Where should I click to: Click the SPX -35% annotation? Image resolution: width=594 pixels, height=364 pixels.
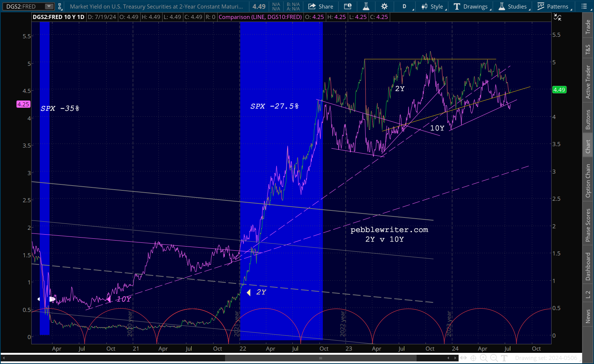pos(60,109)
